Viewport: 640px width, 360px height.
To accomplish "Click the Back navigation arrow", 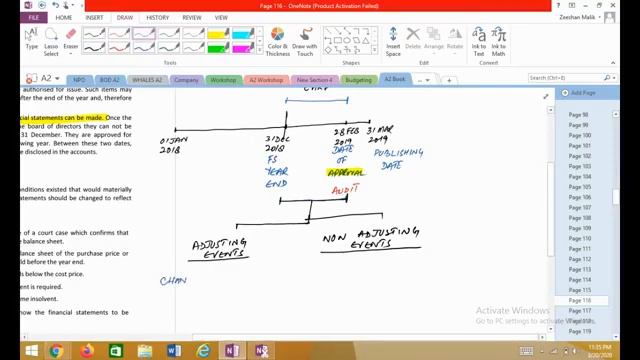I will pos(42,5).
